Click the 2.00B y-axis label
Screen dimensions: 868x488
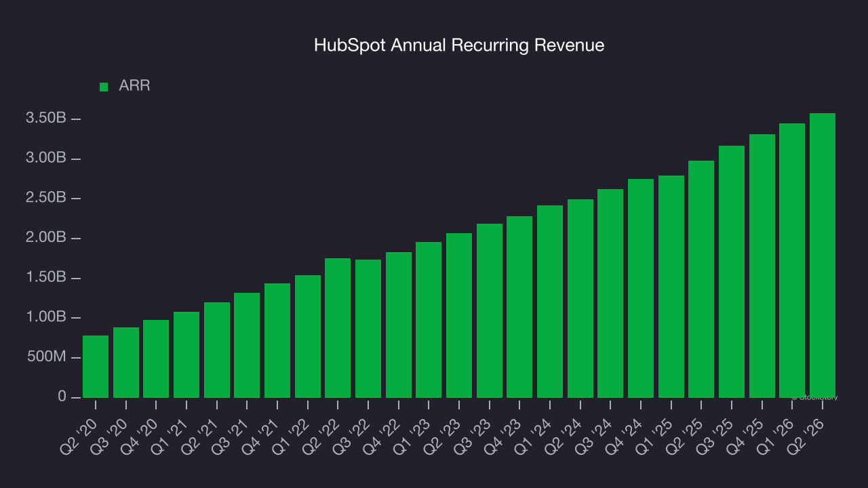(x=46, y=238)
